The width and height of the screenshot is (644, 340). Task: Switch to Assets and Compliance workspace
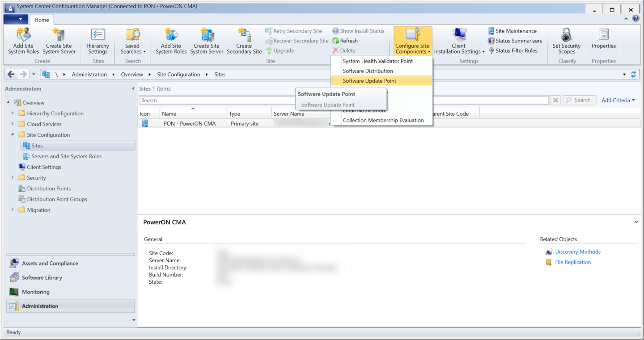(x=70, y=264)
